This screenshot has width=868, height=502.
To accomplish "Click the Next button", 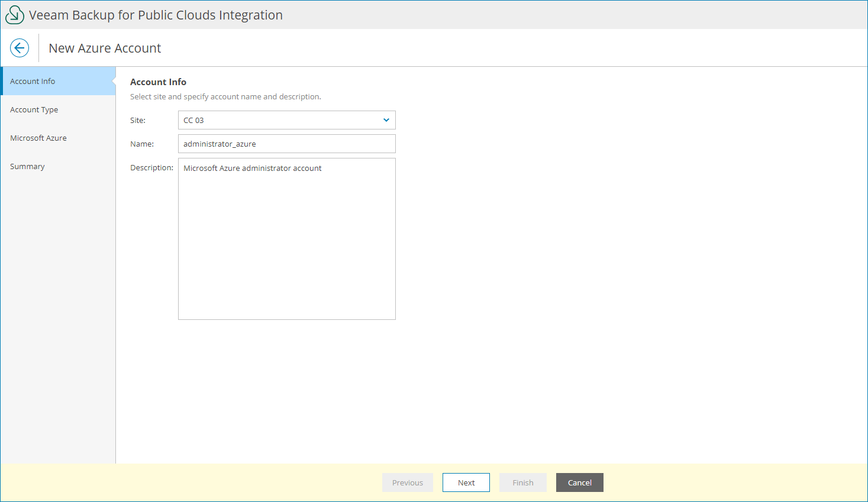I will (466, 482).
